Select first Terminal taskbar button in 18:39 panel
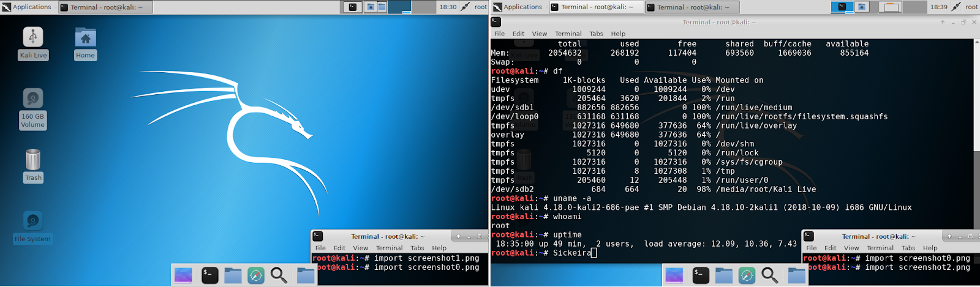 pos(595,7)
